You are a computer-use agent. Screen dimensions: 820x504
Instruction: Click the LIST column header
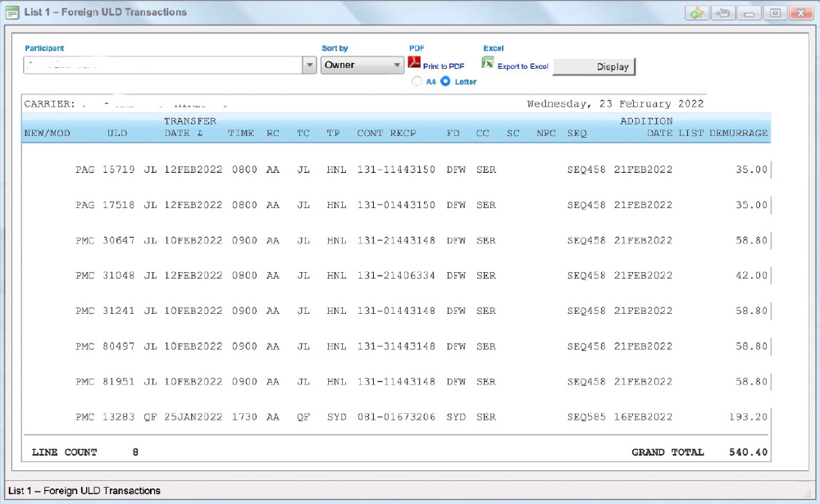pos(691,134)
